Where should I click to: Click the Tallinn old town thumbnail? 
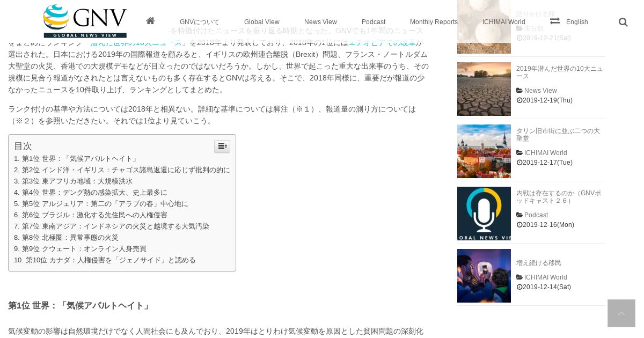point(484,151)
